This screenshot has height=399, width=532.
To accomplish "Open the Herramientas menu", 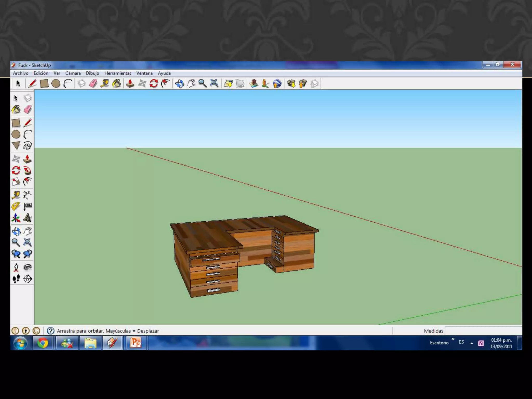I will (118, 73).
